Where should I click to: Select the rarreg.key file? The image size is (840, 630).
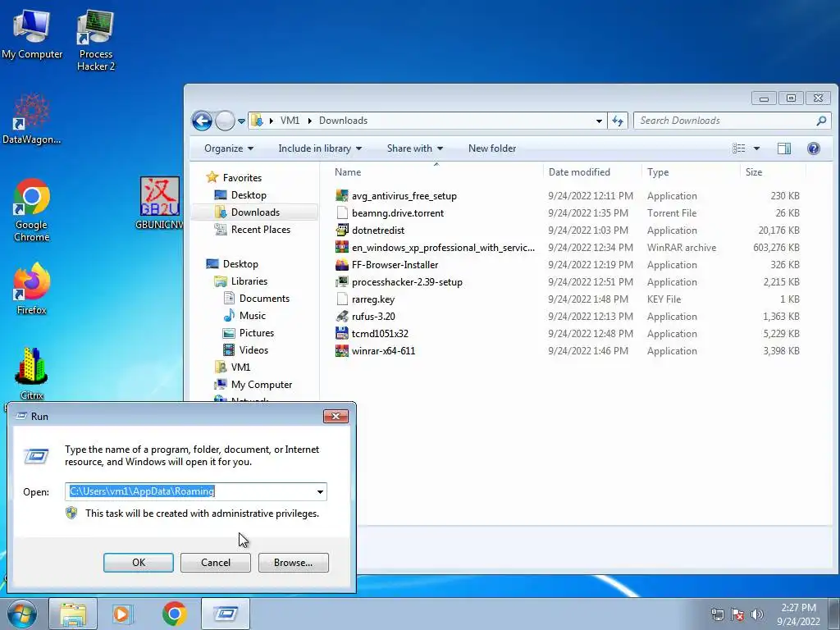[373, 299]
